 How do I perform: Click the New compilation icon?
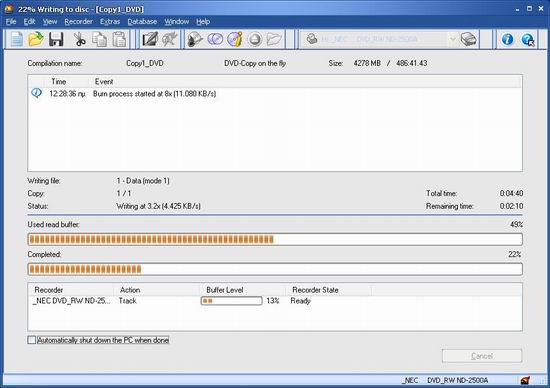[16, 39]
